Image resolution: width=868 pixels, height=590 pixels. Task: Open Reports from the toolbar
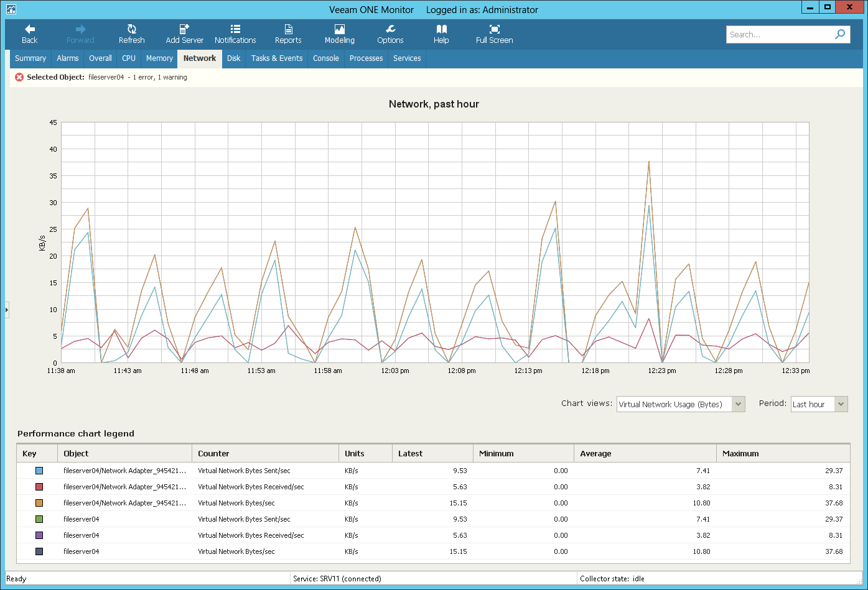pos(288,34)
